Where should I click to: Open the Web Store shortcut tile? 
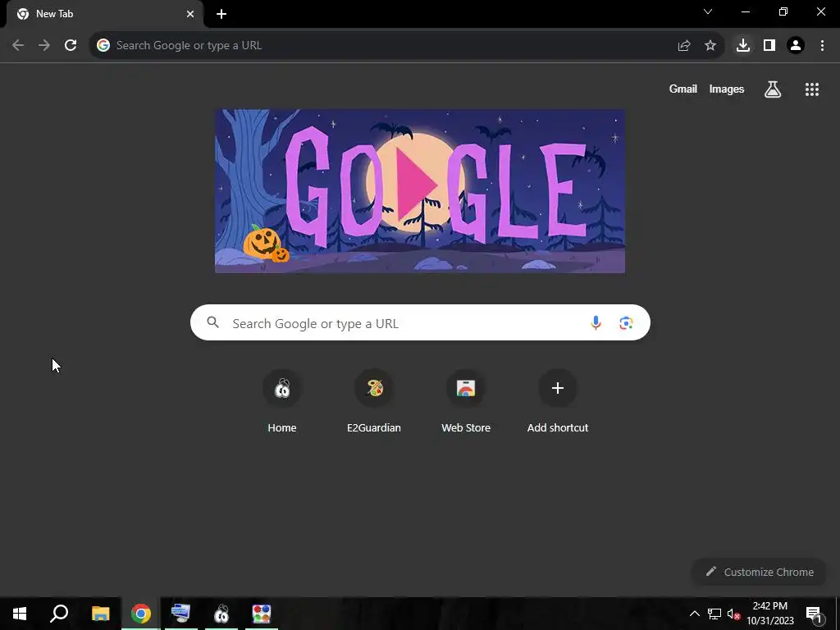[x=466, y=400]
